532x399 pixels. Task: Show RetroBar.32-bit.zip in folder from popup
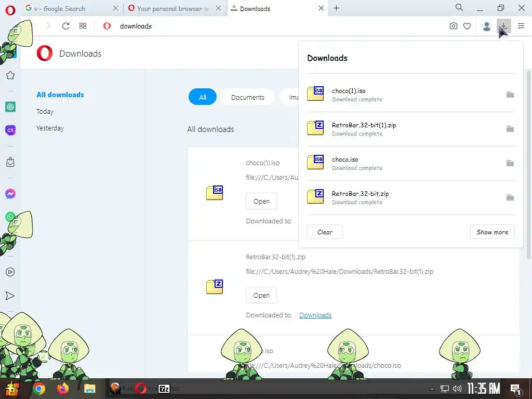510,197
